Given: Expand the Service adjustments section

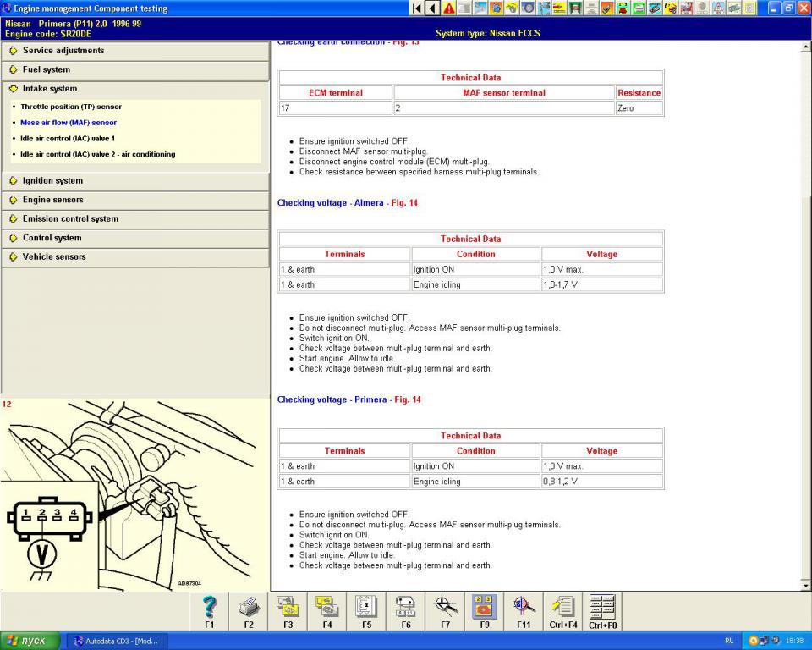Looking at the screenshot, I should coord(135,51).
